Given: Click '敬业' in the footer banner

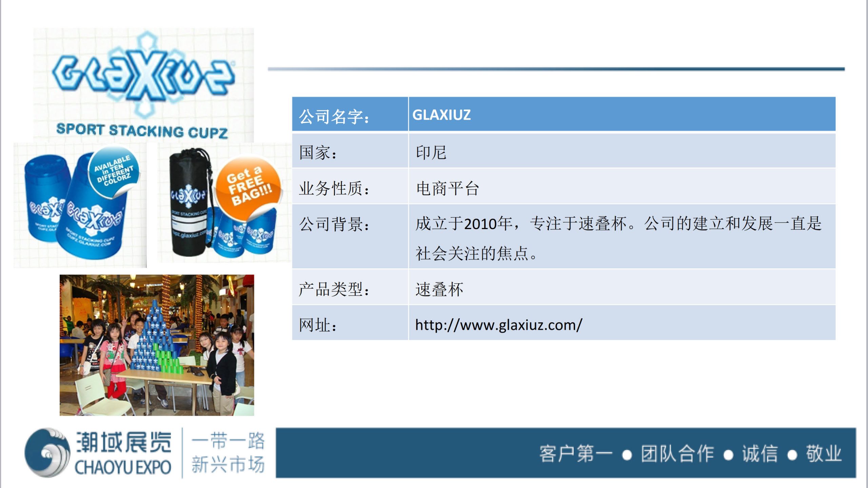Looking at the screenshot, I should point(824,454).
